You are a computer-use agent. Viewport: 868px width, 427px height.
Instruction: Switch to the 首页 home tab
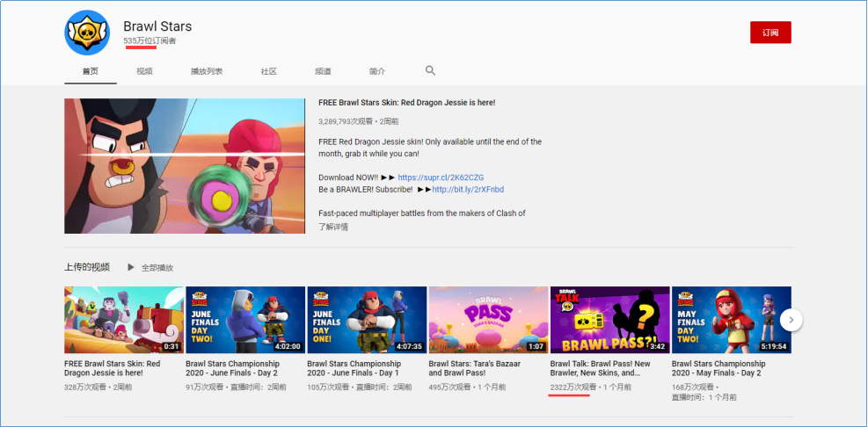[90, 71]
